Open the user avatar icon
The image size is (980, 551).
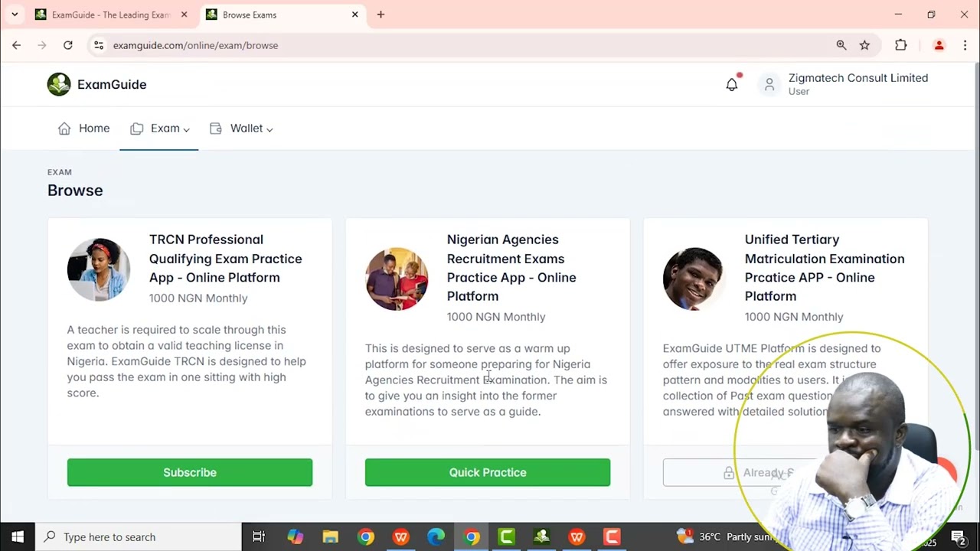(x=769, y=84)
